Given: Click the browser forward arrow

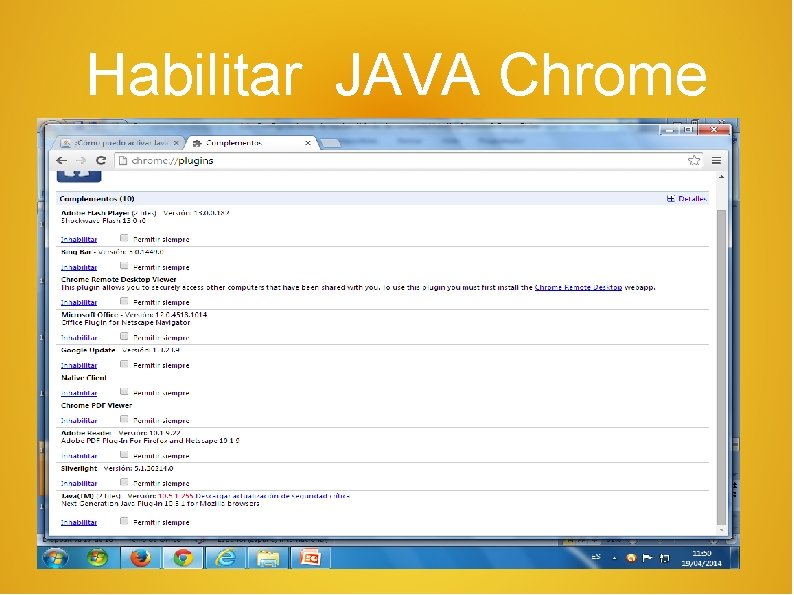Looking at the screenshot, I should click(81, 161).
